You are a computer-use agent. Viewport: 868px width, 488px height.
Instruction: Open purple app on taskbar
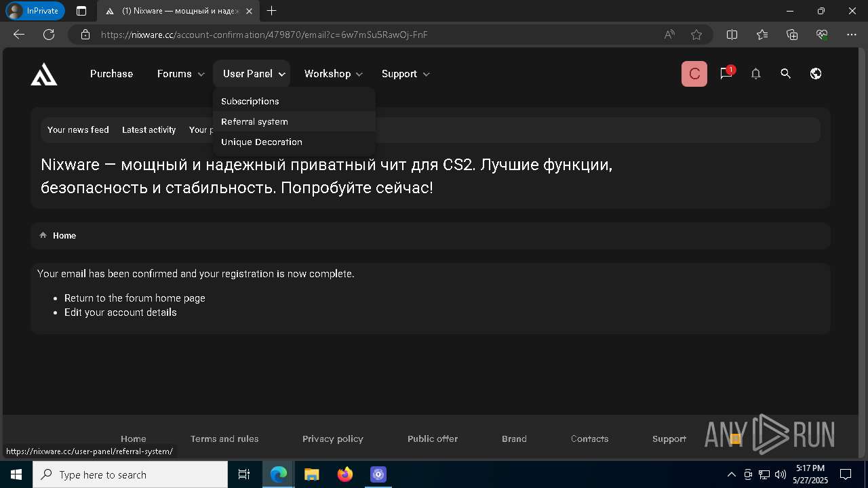378,474
